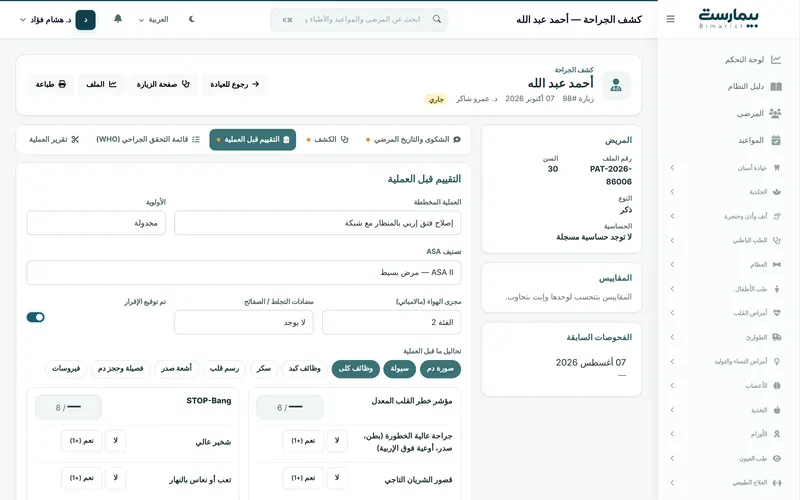
Task: Choose نعم (+1) for جراحة عالية الخطورة
Action: [x=303, y=441]
